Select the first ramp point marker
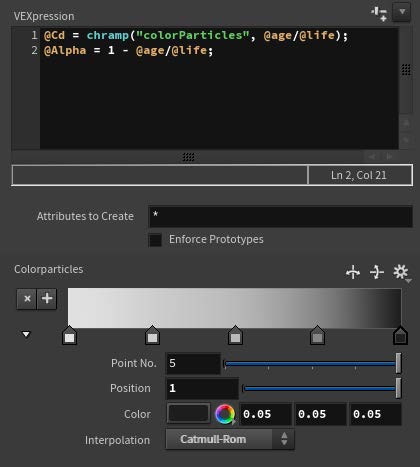 click(x=69, y=335)
